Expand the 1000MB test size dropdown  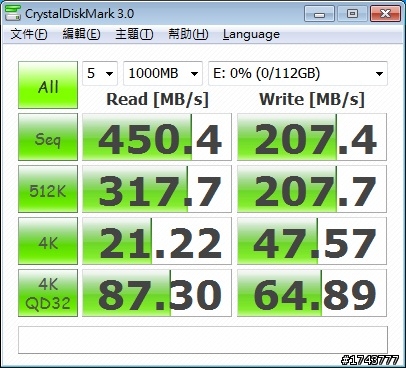point(163,73)
